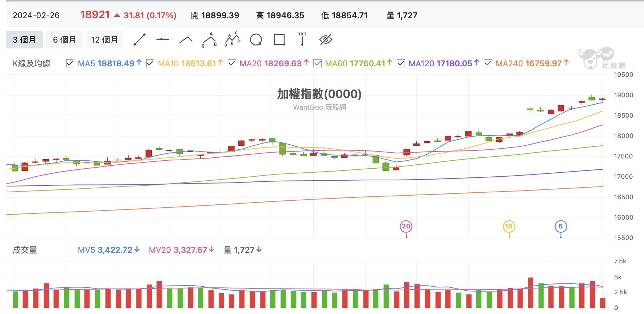Click the MA20 timeline marker labeled 20
This screenshot has width=644, height=314.
[x=406, y=226]
